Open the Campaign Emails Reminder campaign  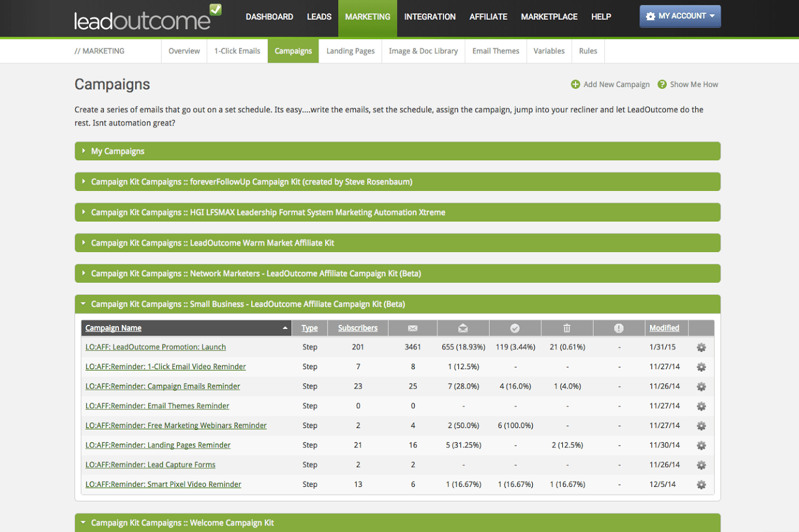click(x=163, y=387)
